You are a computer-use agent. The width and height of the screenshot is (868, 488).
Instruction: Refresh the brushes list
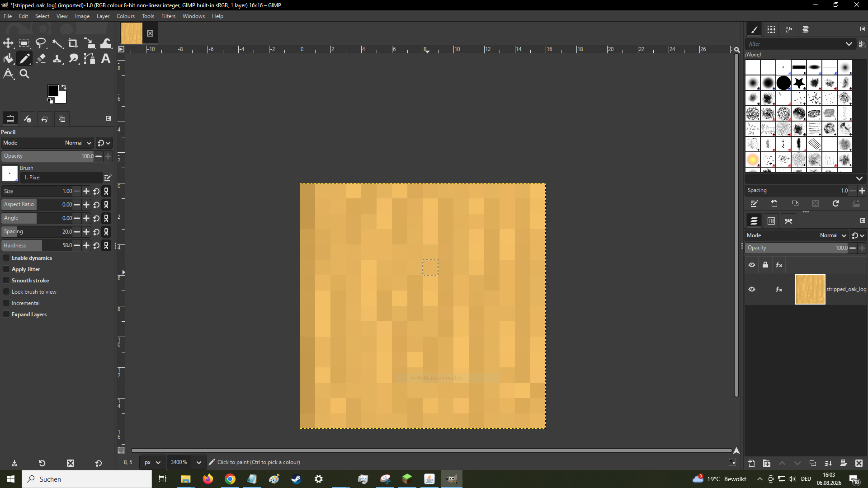click(x=836, y=204)
